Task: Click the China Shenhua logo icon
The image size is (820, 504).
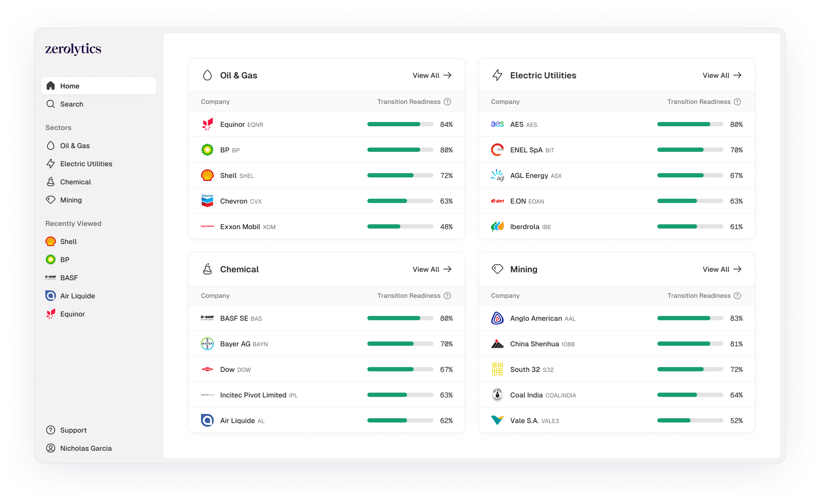Action: tap(497, 344)
